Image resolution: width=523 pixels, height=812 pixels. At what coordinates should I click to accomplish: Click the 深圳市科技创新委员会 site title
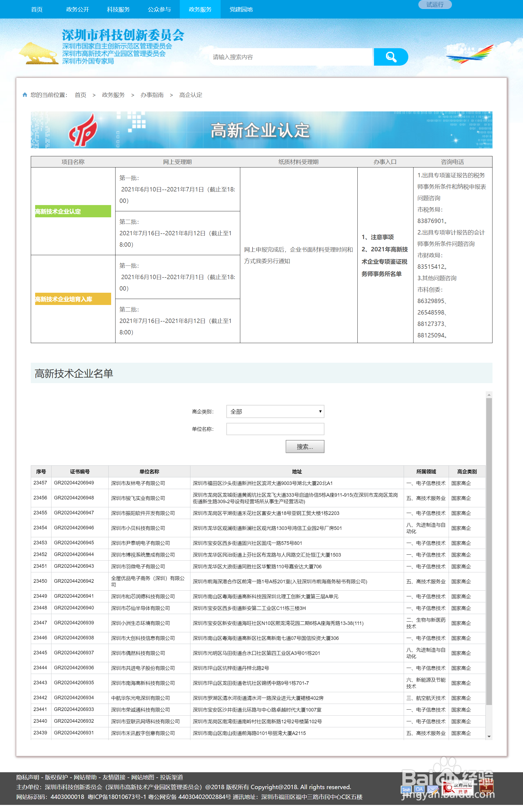pyautogui.click(x=123, y=35)
